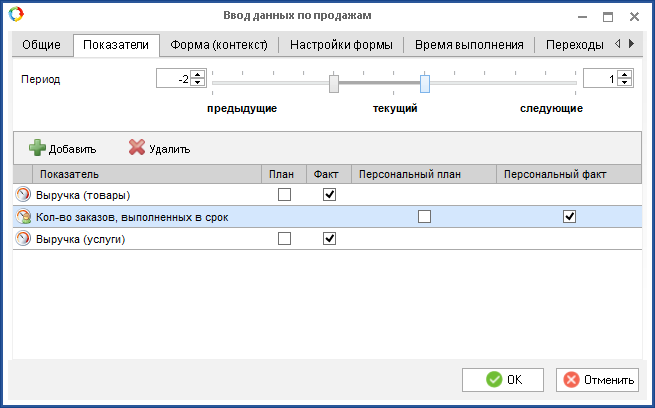This screenshot has width=655, height=408.
Task: Open the Время выполнения tab
Action: (469, 45)
